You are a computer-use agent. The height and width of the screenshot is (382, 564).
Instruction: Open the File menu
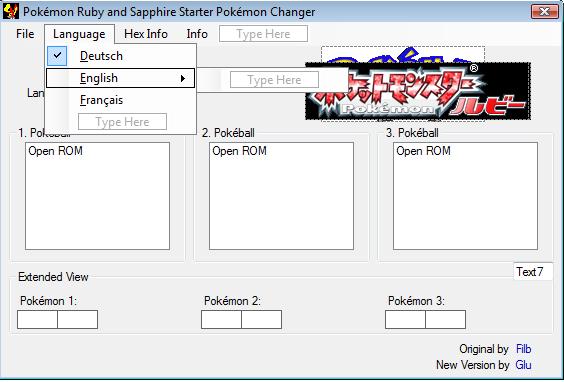(25, 34)
